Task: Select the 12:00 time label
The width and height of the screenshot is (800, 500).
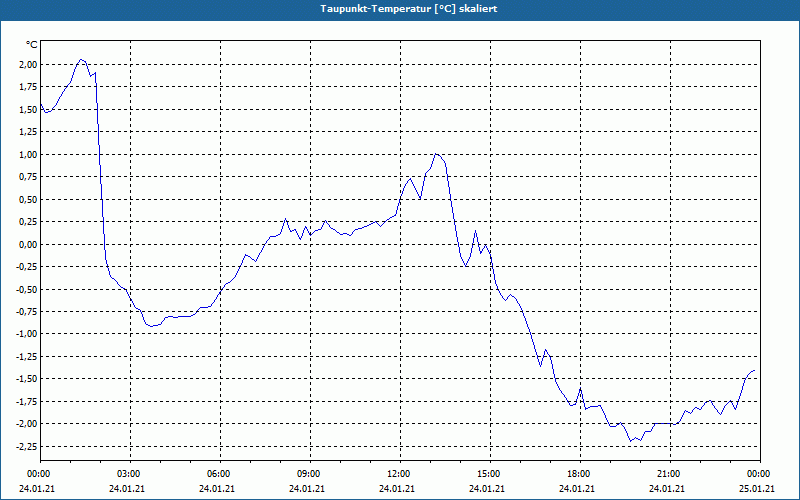Action: click(x=400, y=474)
